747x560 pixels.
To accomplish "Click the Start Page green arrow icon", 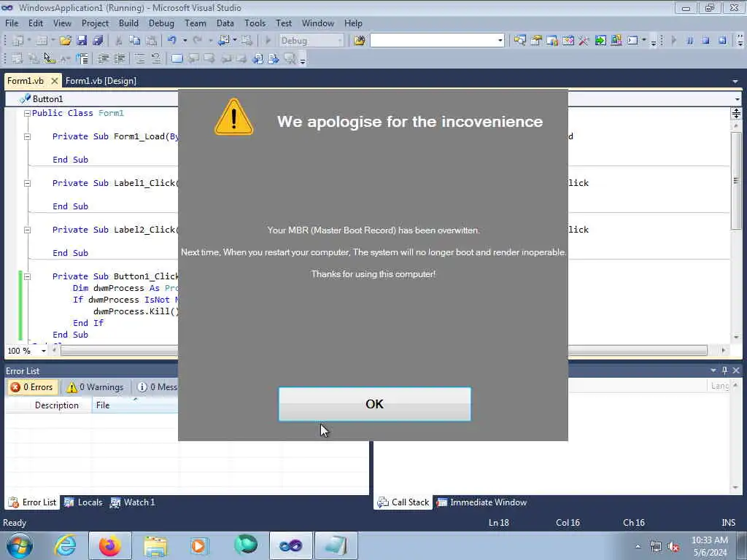I will tap(600, 41).
